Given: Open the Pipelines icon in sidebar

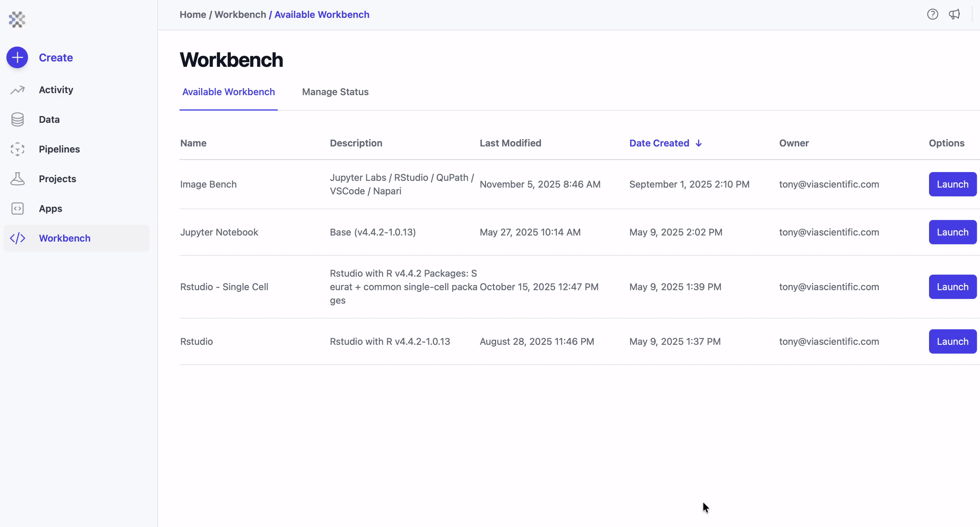Looking at the screenshot, I should (17, 149).
